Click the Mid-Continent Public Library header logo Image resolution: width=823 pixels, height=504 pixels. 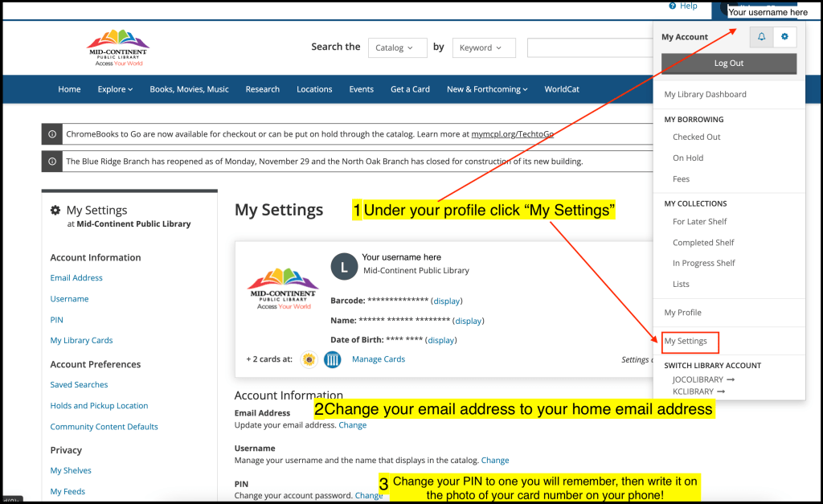click(x=118, y=48)
